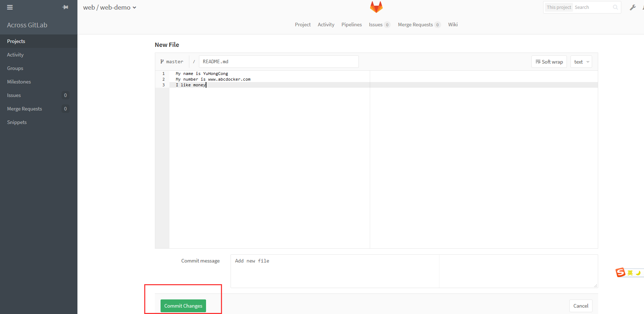
Task: Toggle Sogou English/Chinese input mode
Action: 630,273
